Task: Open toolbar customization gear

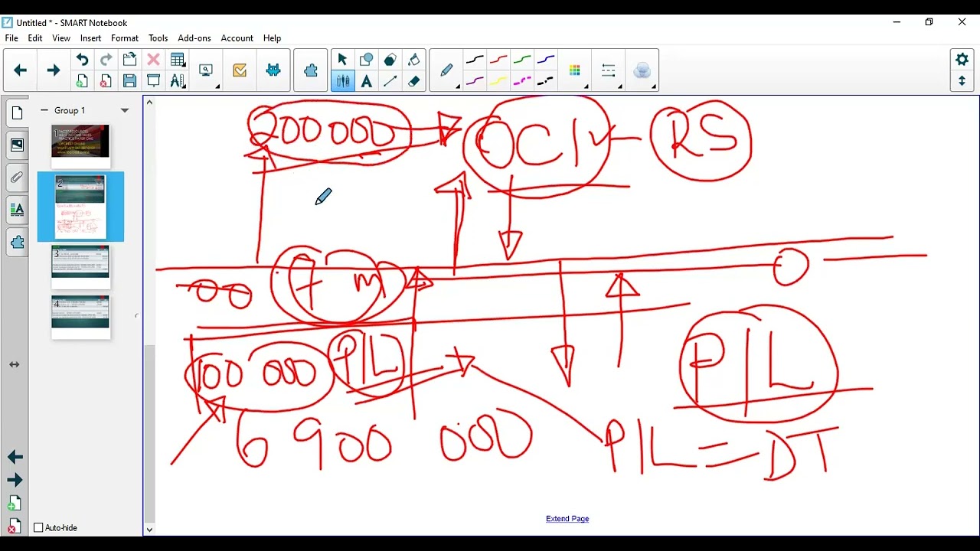Action: click(x=962, y=60)
